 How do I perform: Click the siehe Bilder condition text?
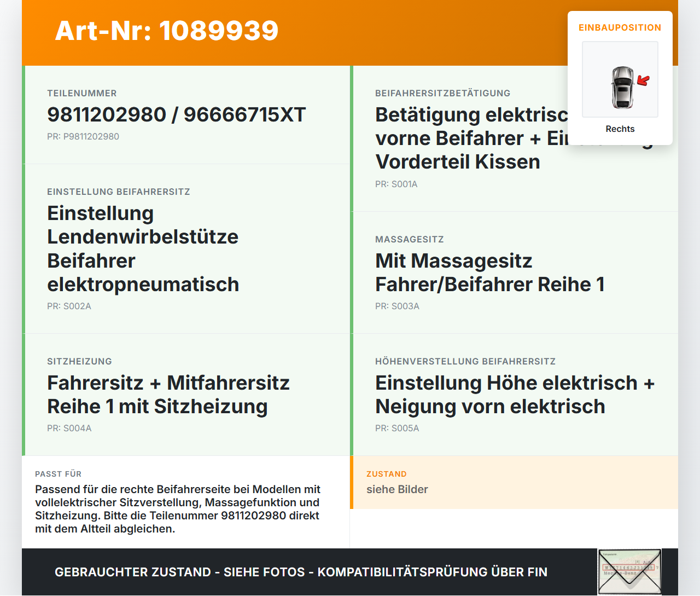click(x=398, y=489)
